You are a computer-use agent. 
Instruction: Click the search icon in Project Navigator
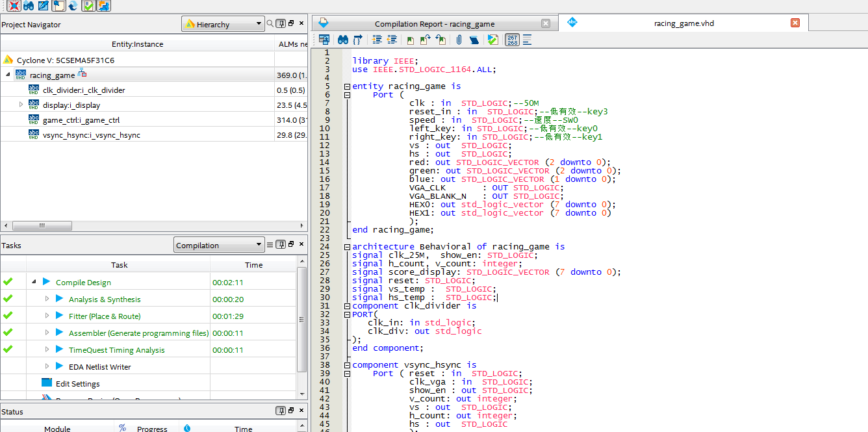pyautogui.click(x=270, y=24)
